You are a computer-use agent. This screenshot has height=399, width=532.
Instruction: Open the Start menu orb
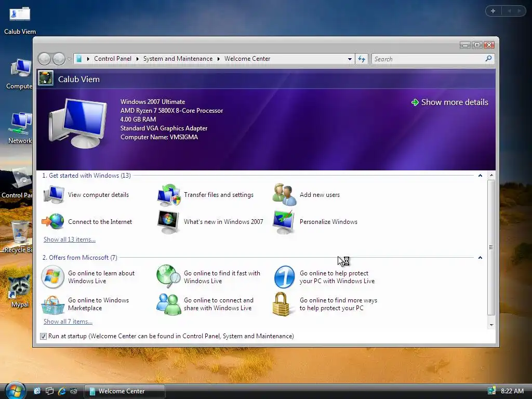pyautogui.click(x=15, y=391)
